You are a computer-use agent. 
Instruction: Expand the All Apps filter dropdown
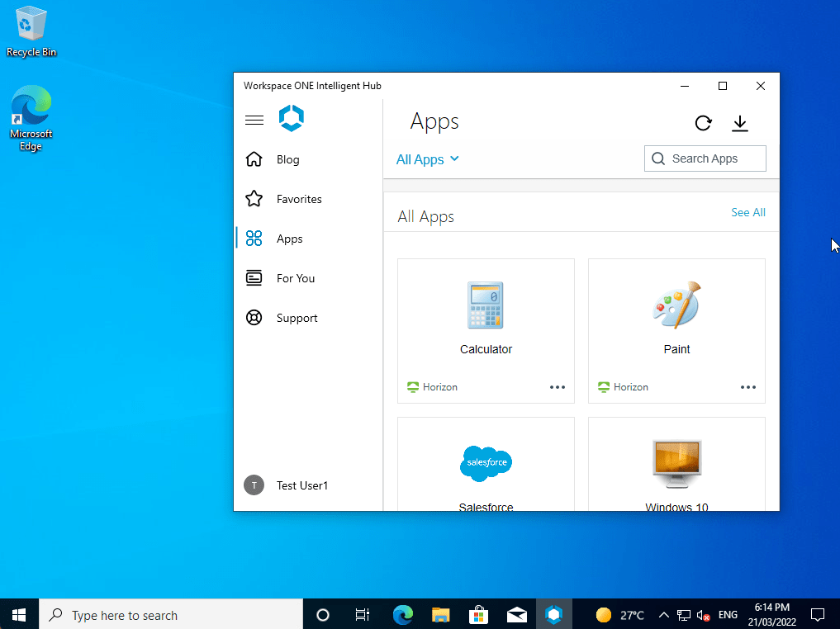pyautogui.click(x=427, y=159)
